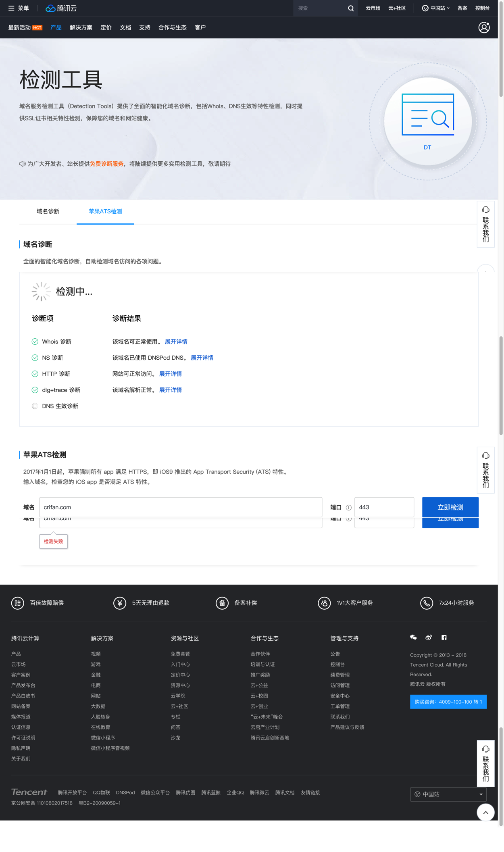Select the 苹果ATS检测 tab
Image resolution: width=504 pixels, height=852 pixels.
(x=105, y=211)
